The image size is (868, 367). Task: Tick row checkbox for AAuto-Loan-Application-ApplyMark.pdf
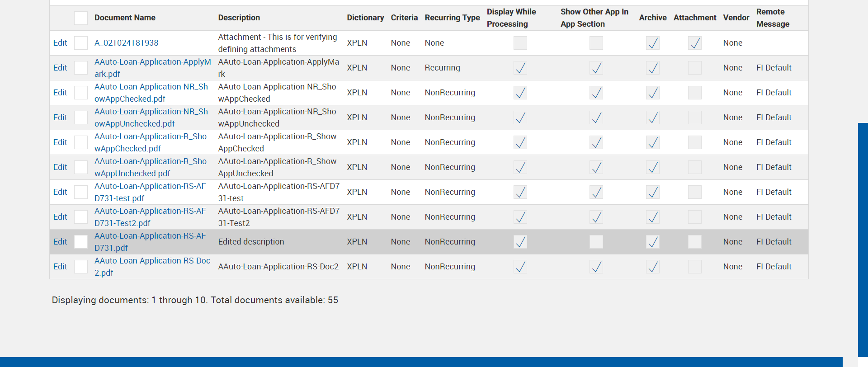(x=81, y=68)
